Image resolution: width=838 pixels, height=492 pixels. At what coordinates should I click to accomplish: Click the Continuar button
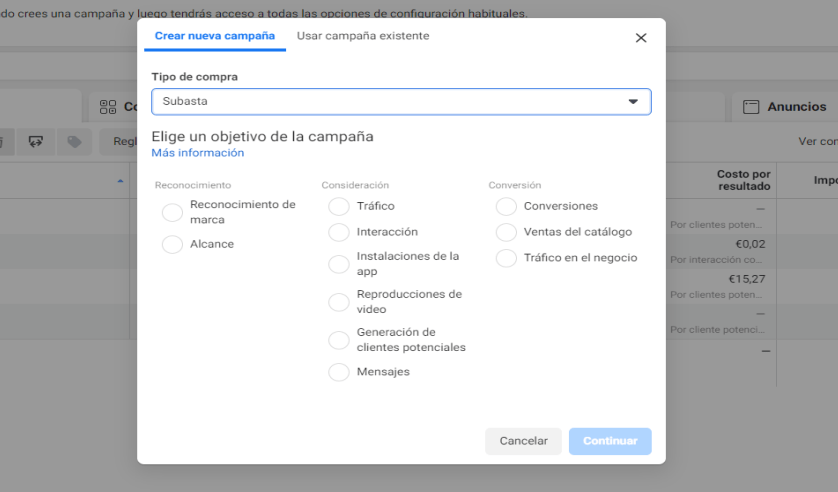click(610, 441)
